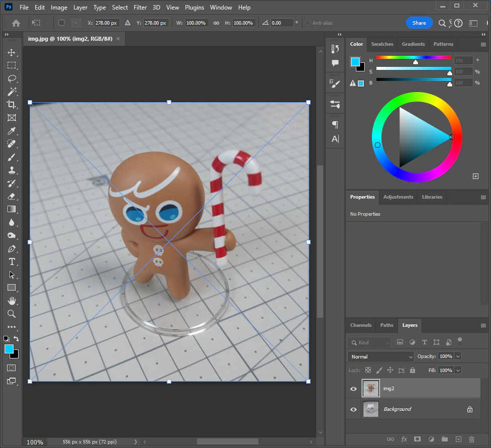
Task: Toggle lock transparent pixels
Action: point(368,370)
